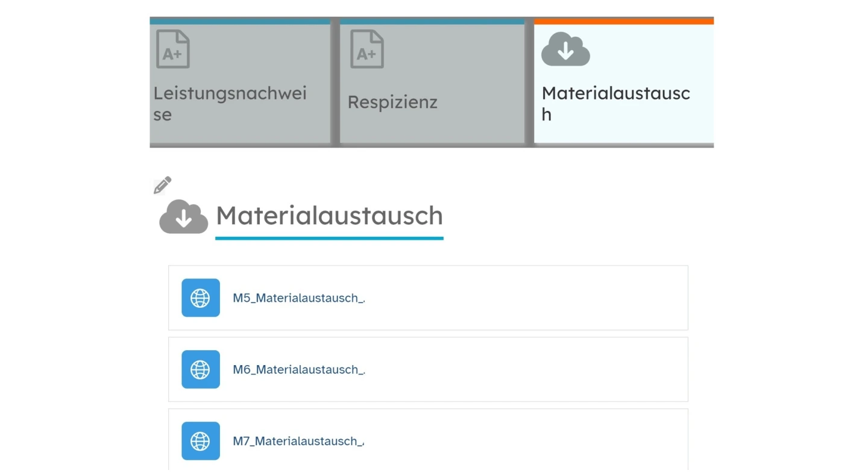Click the pencil edit icon

click(162, 186)
